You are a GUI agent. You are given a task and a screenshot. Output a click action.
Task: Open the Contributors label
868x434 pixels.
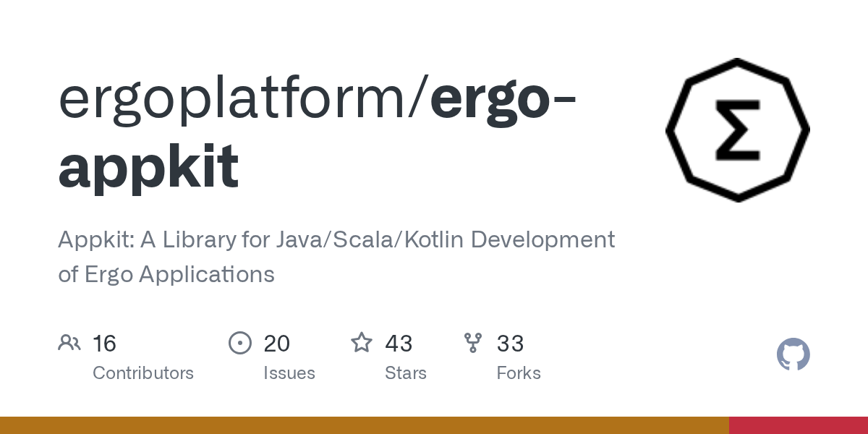point(143,373)
